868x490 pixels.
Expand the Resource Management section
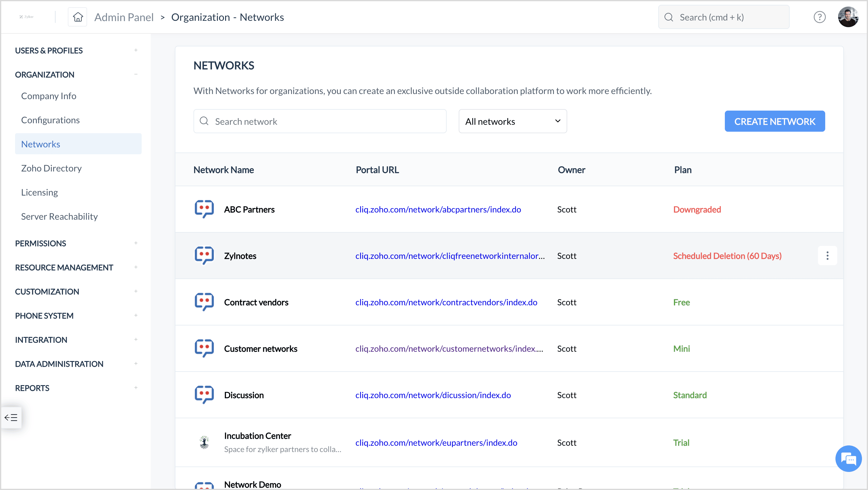[x=136, y=267]
